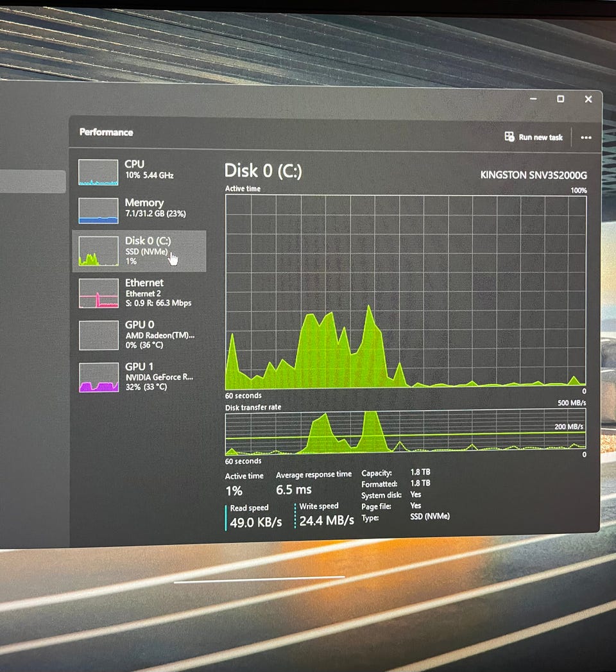Click the Disk 0 (C:) green thumbnail graph

point(98,251)
